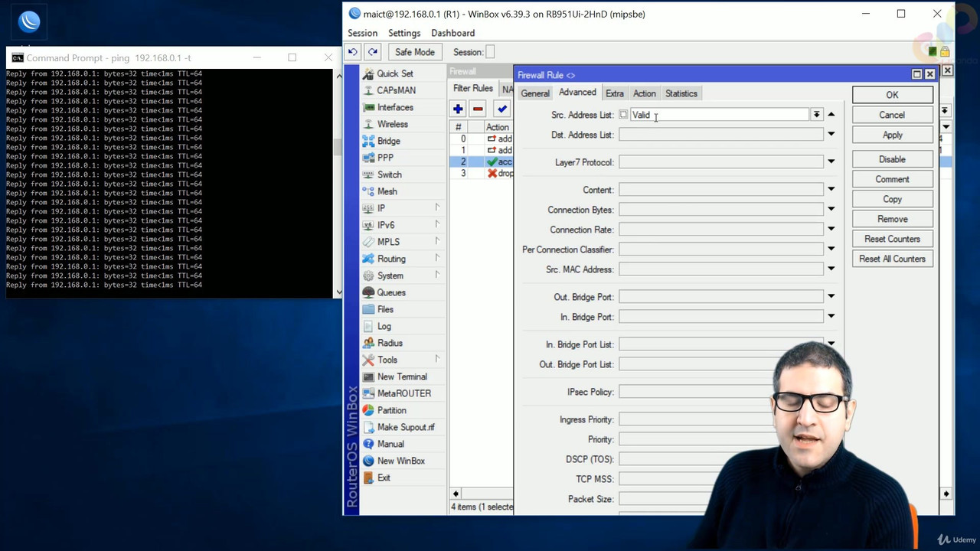Open New Terminal
This screenshot has width=980, height=551.
[401, 377]
